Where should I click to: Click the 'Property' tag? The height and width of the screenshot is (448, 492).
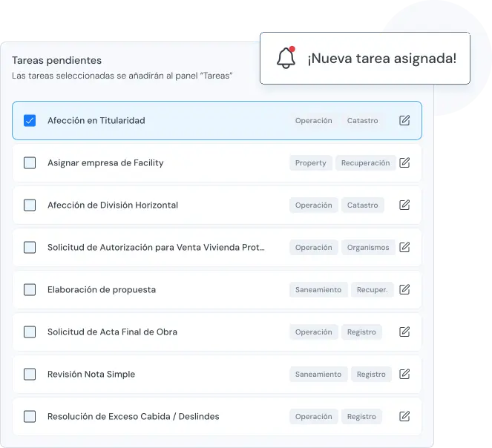(311, 163)
